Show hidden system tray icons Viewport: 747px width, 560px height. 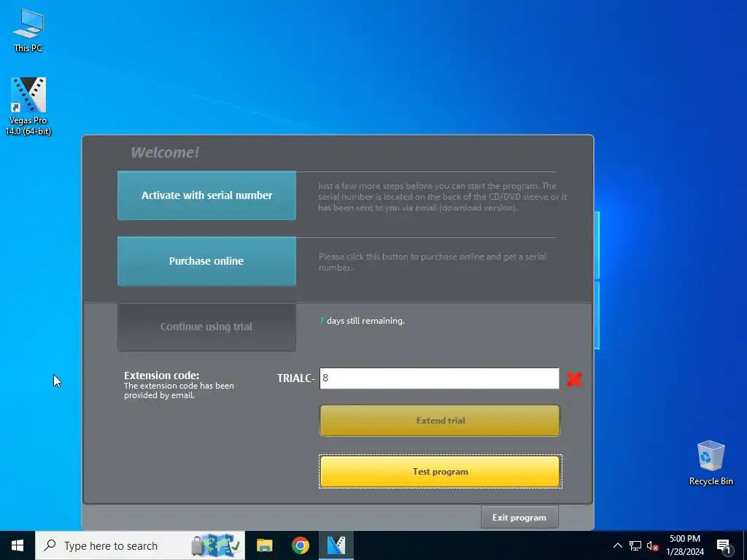click(x=617, y=545)
